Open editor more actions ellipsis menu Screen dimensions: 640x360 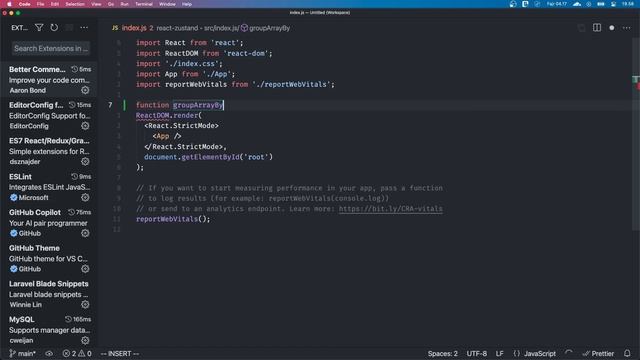tap(627, 28)
